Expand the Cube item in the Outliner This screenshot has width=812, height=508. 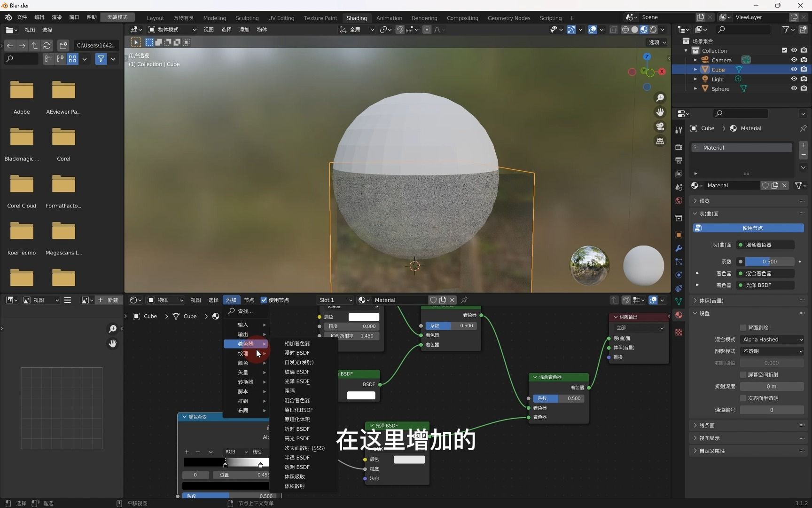coord(696,69)
